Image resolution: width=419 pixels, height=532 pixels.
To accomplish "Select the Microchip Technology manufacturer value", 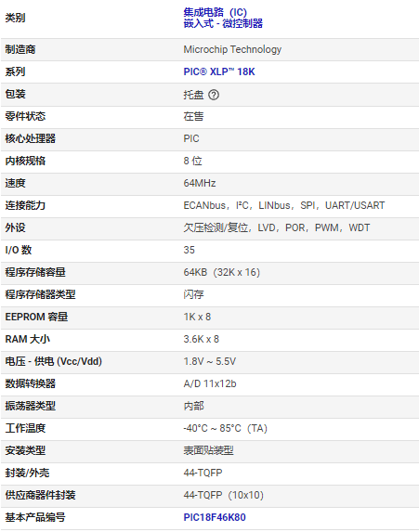I will point(232,49).
